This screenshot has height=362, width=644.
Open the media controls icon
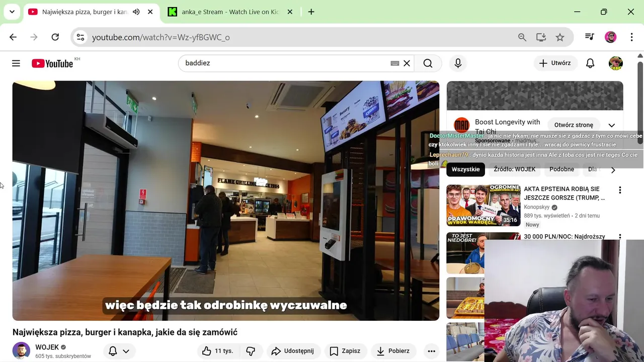coord(589,37)
